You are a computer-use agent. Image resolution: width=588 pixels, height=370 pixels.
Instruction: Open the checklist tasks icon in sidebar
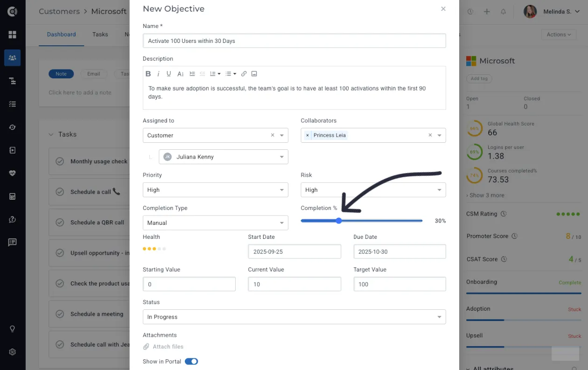[13, 104]
